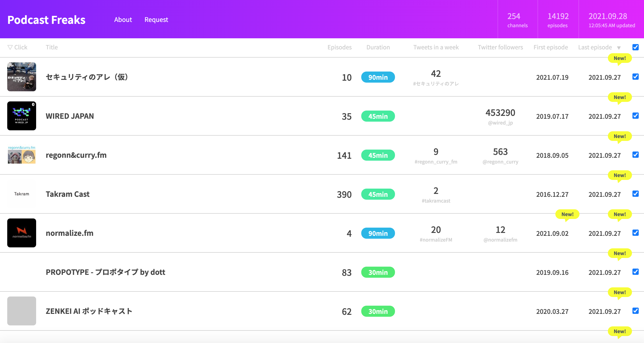Open the Podcast Freaks home logo
The image size is (644, 343).
pos(46,20)
